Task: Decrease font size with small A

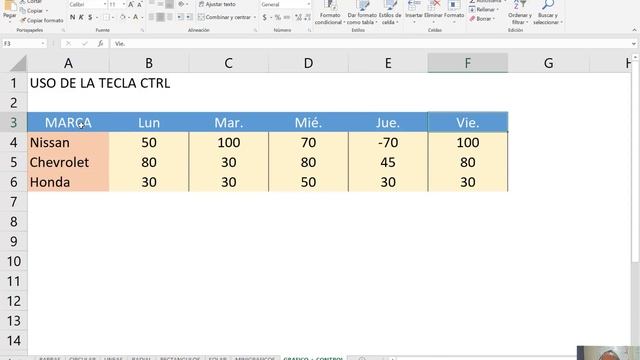Action: 140,4
